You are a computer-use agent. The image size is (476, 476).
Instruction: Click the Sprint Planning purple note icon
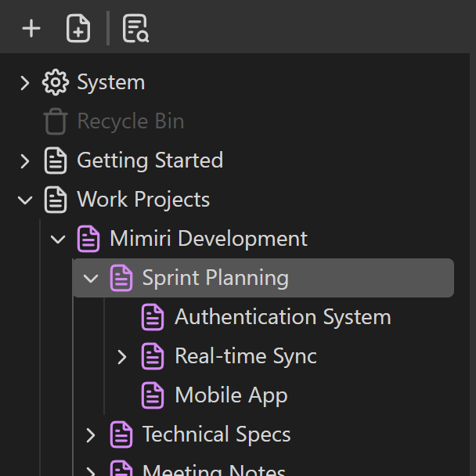pos(121,278)
